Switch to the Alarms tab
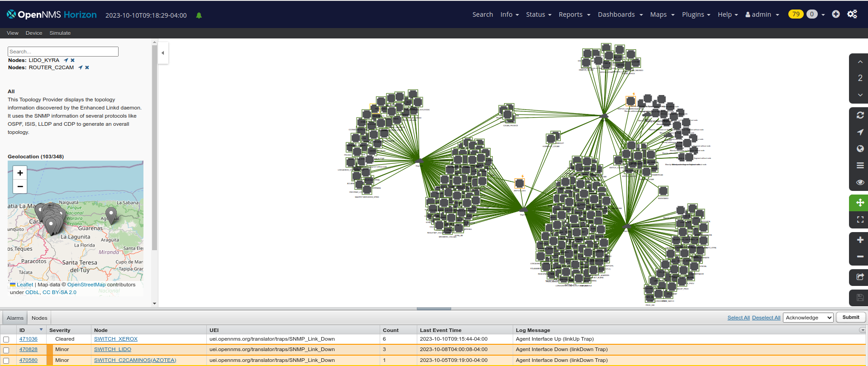This screenshot has width=868, height=366. 15,318
